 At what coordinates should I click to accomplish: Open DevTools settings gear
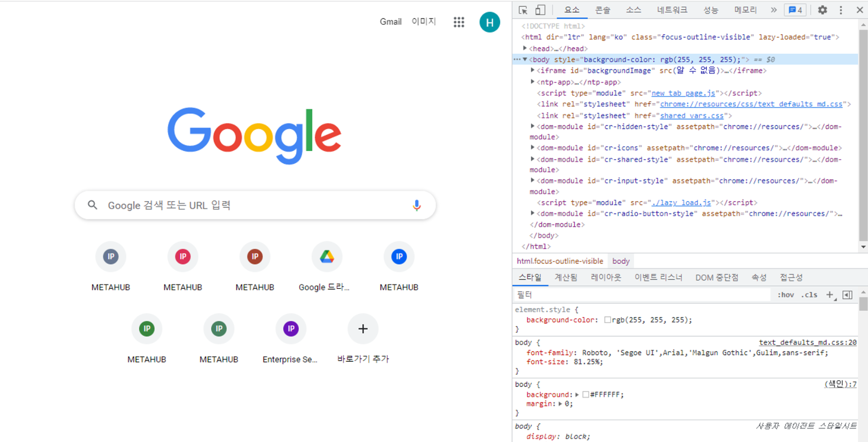click(x=822, y=10)
